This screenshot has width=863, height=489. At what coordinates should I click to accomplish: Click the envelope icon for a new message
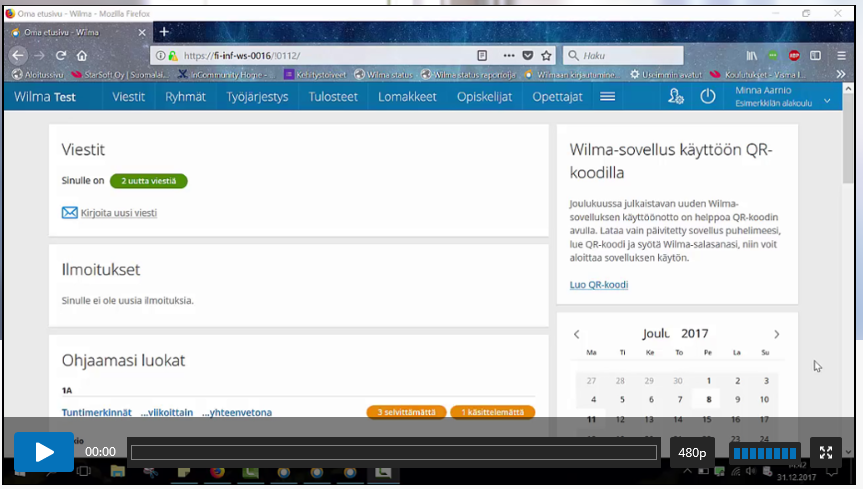click(x=70, y=213)
